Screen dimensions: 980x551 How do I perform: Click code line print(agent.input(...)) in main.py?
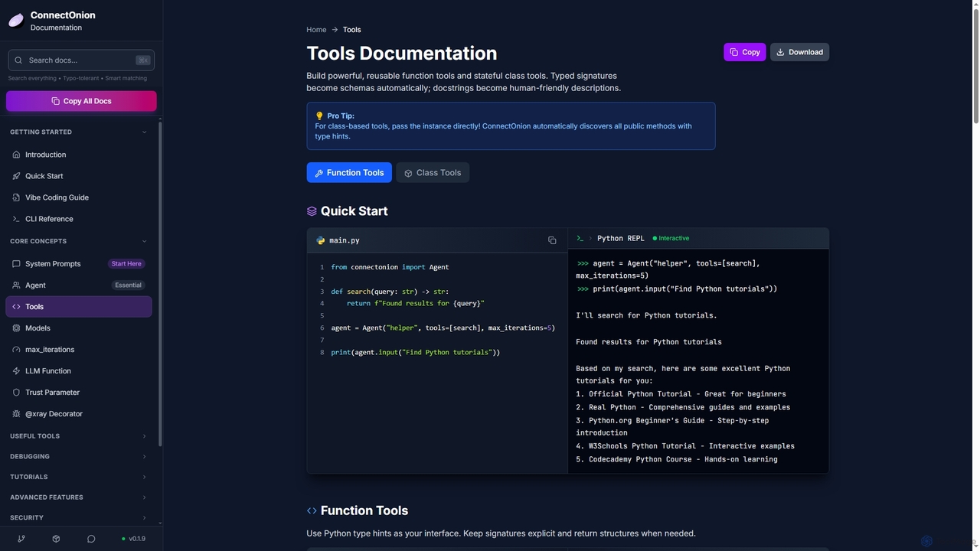(x=415, y=353)
